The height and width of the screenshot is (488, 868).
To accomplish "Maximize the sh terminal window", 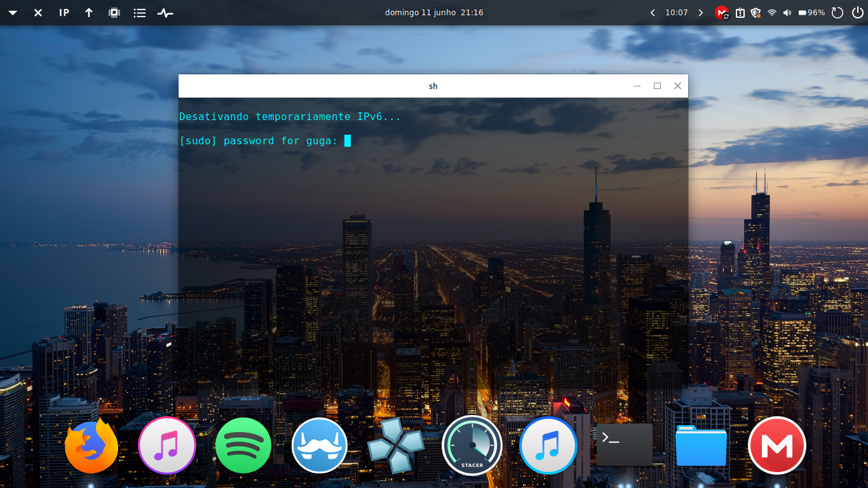I will [x=658, y=86].
